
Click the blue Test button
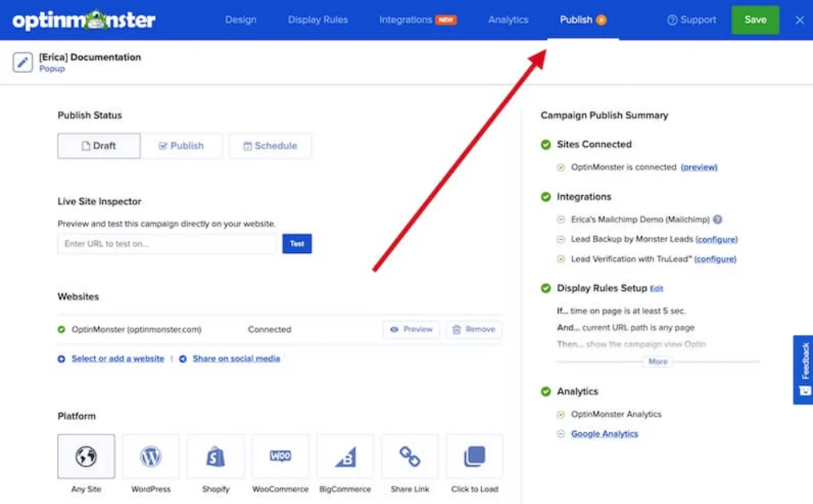(297, 243)
